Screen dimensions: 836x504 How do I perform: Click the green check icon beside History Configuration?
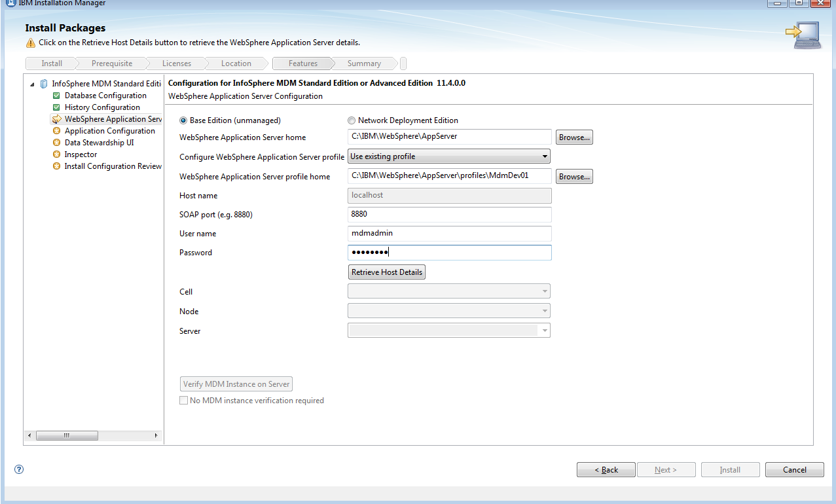56,107
